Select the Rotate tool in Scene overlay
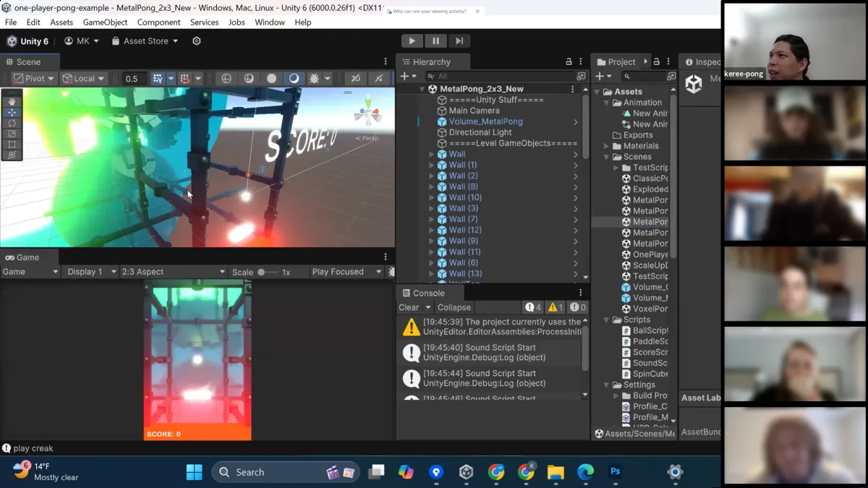This screenshot has height=488, width=868. click(x=12, y=123)
